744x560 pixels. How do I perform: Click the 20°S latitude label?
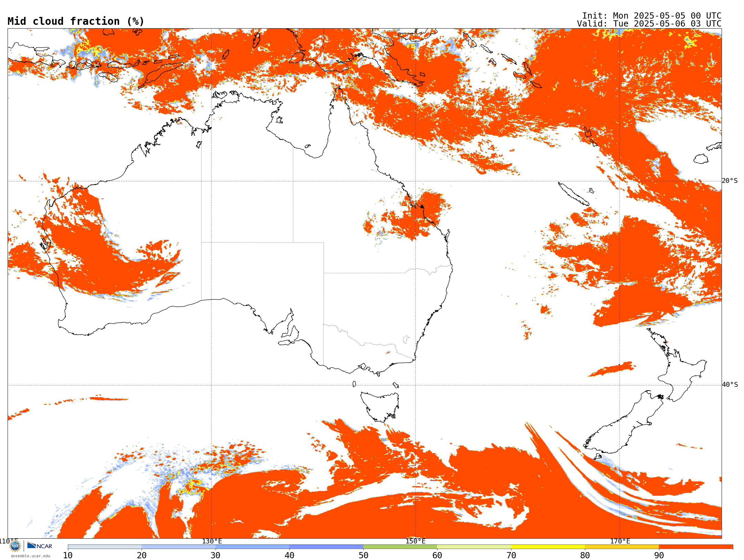pos(730,181)
